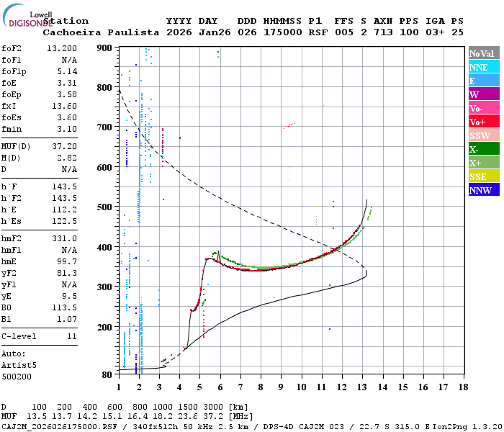Click the Artist5 auto-scaling label
This screenshot has width=504, height=432.
(19, 366)
